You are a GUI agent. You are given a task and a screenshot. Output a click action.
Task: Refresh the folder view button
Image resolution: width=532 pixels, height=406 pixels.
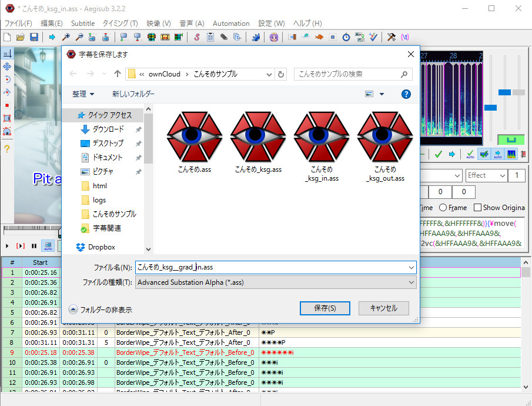pos(281,74)
